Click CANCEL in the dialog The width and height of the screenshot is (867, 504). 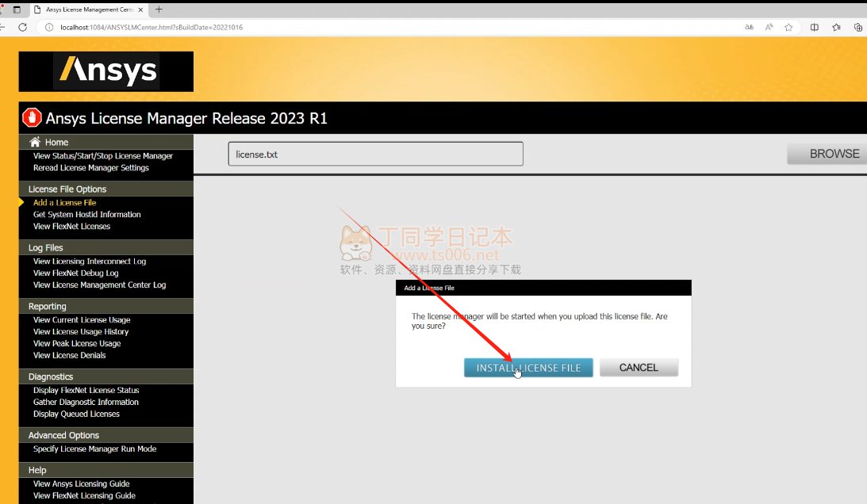tap(639, 368)
